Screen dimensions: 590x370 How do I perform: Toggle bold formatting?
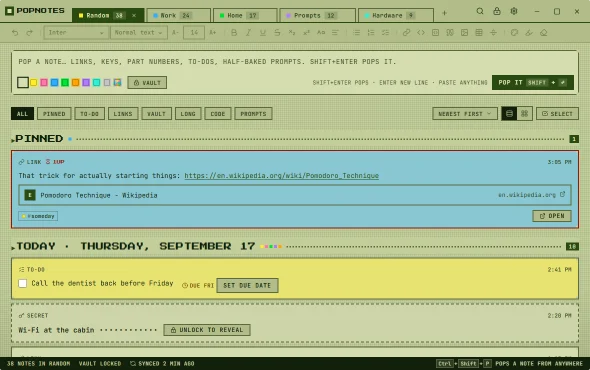point(234,33)
